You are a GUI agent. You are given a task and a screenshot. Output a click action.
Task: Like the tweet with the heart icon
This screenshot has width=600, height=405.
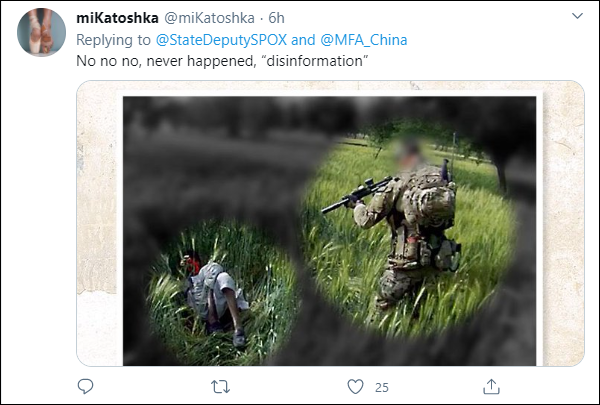pos(355,387)
